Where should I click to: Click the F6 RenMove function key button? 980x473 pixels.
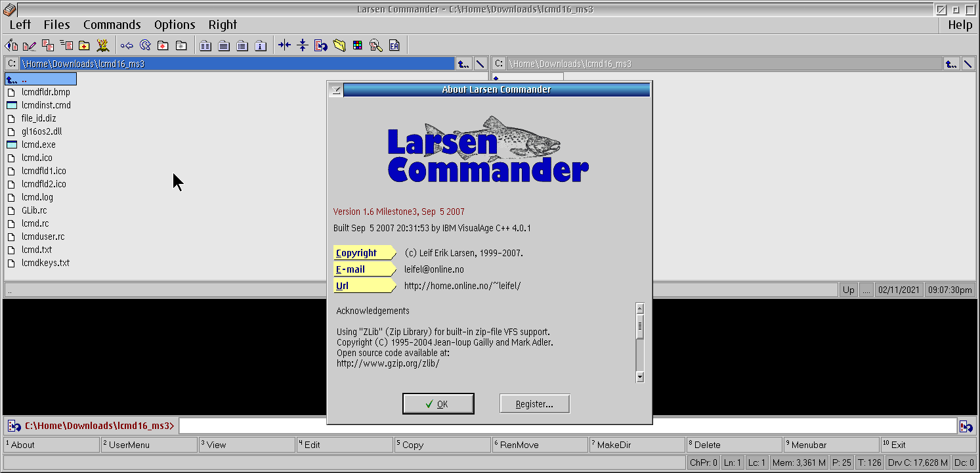click(x=540, y=445)
